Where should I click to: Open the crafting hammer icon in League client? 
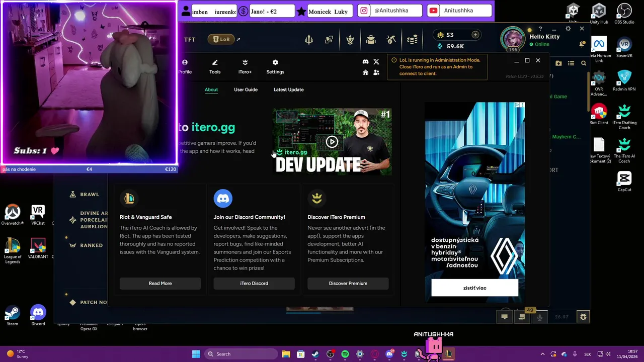391,39
